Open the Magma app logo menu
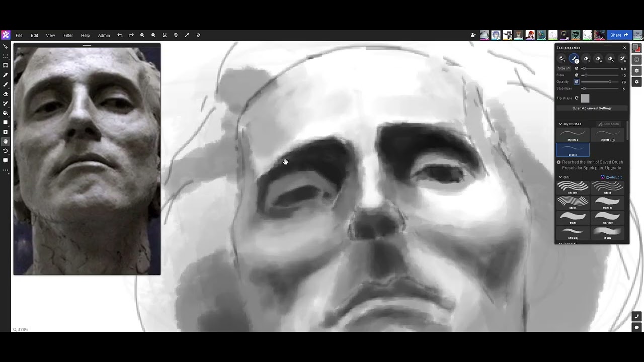 [x=6, y=35]
